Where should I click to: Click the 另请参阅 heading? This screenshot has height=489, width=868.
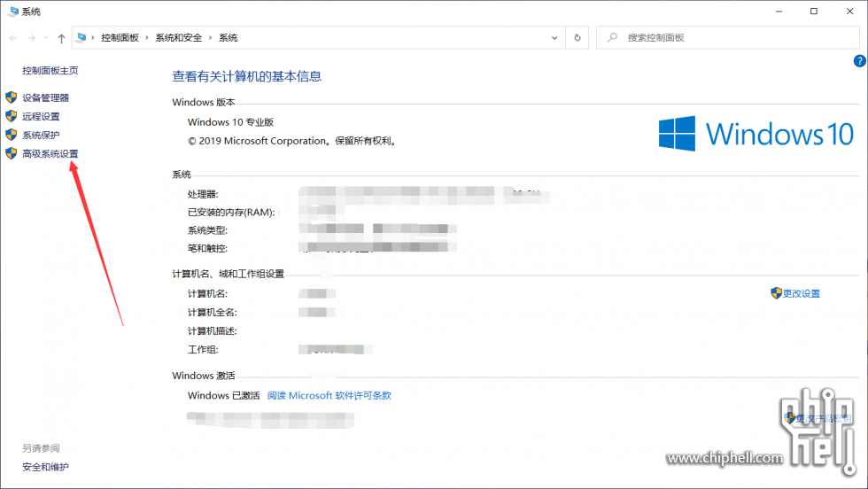click(x=41, y=448)
